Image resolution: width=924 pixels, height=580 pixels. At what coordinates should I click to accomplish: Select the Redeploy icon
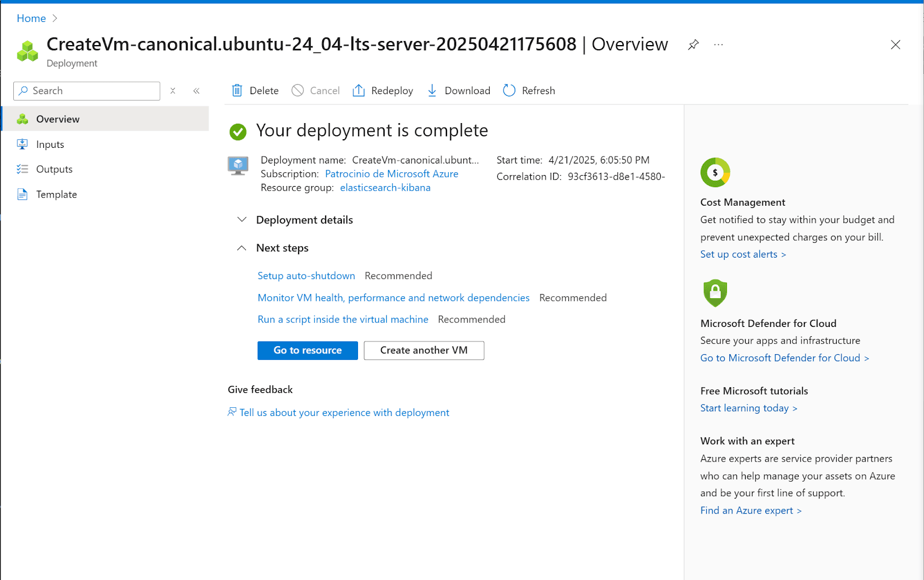click(x=358, y=90)
